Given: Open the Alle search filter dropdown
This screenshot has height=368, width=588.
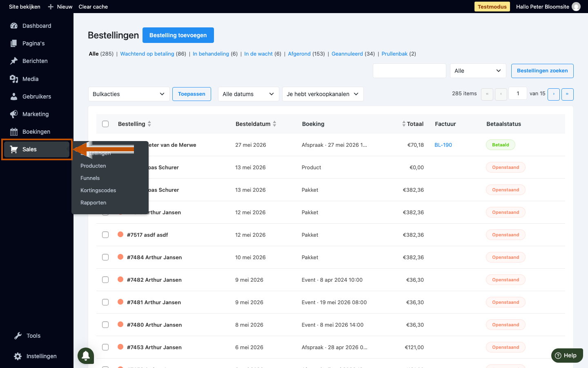Looking at the screenshot, I should (478, 71).
